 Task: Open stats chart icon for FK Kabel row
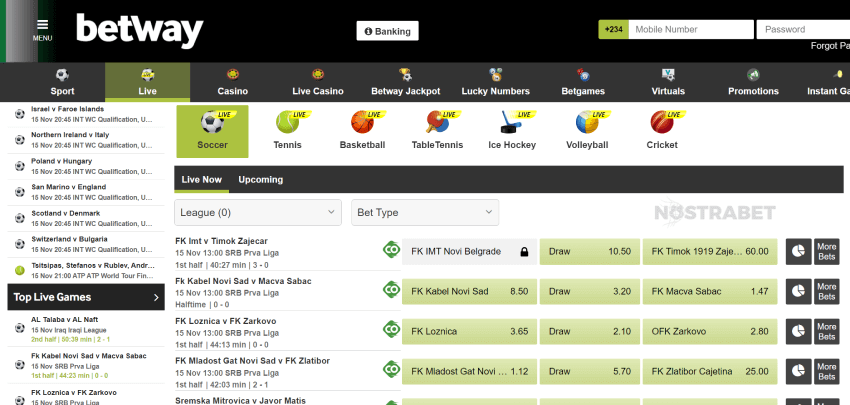tap(799, 291)
